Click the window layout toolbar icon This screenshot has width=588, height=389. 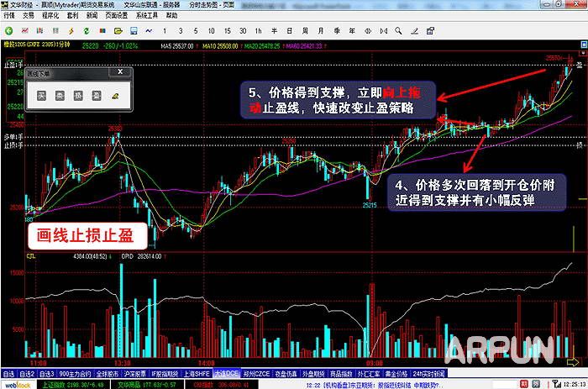(x=430, y=31)
